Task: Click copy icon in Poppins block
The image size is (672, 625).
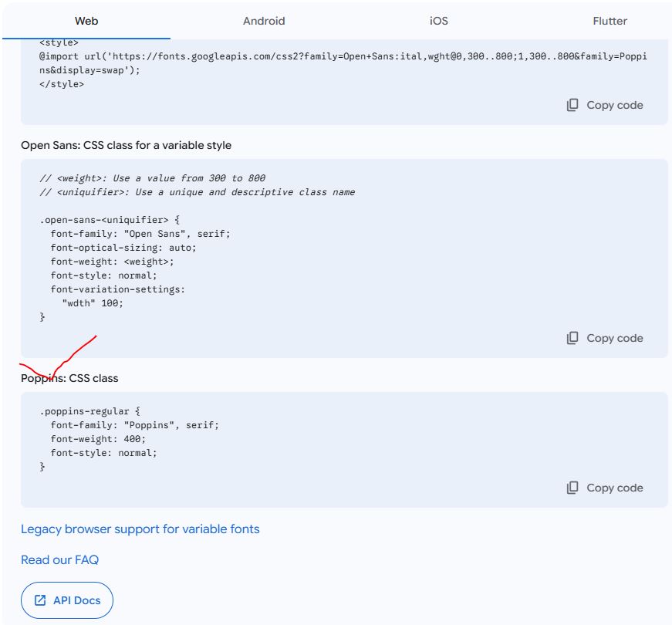Action: click(572, 488)
